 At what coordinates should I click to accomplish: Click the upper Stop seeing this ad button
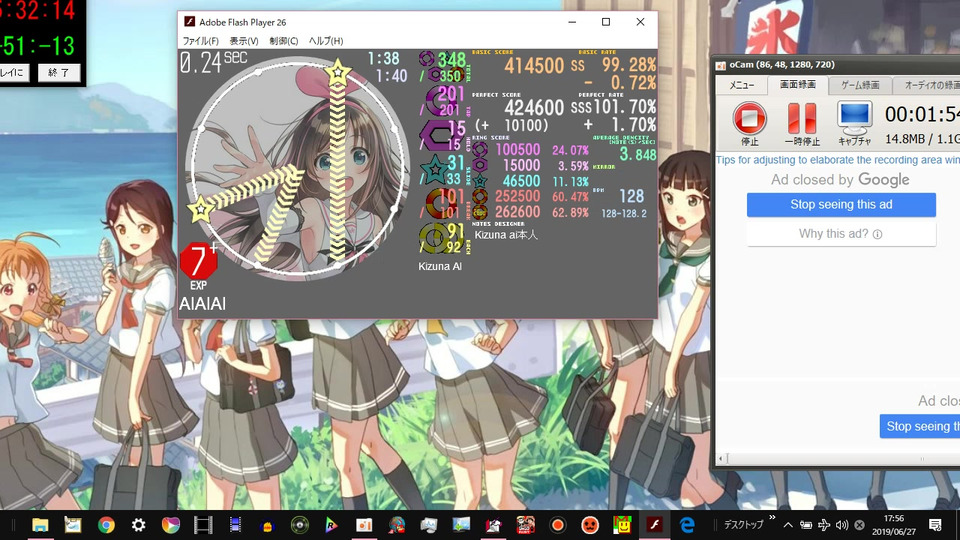(841, 204)
